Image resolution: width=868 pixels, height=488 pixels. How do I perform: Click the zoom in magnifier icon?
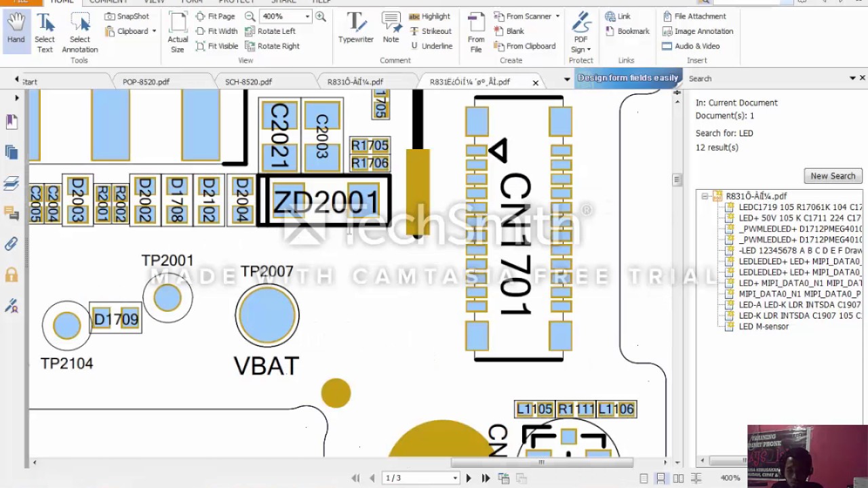click(x=321, y=16)
